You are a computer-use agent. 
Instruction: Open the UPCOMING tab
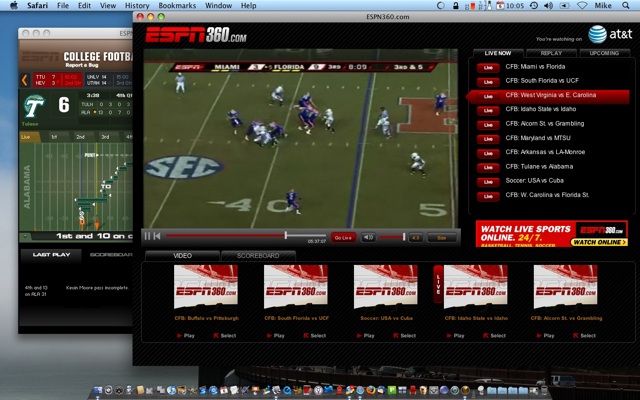pos(603,53)
